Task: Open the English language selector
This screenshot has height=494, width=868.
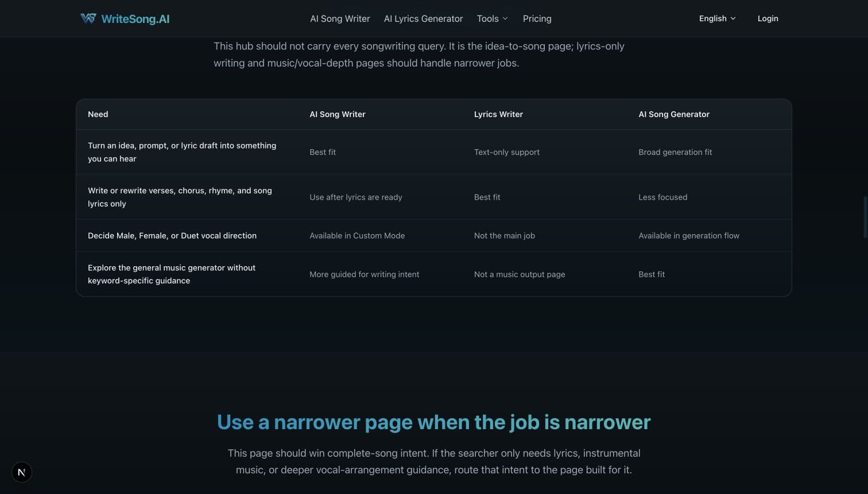Action: pyautogui.click(x=717, y=18)
